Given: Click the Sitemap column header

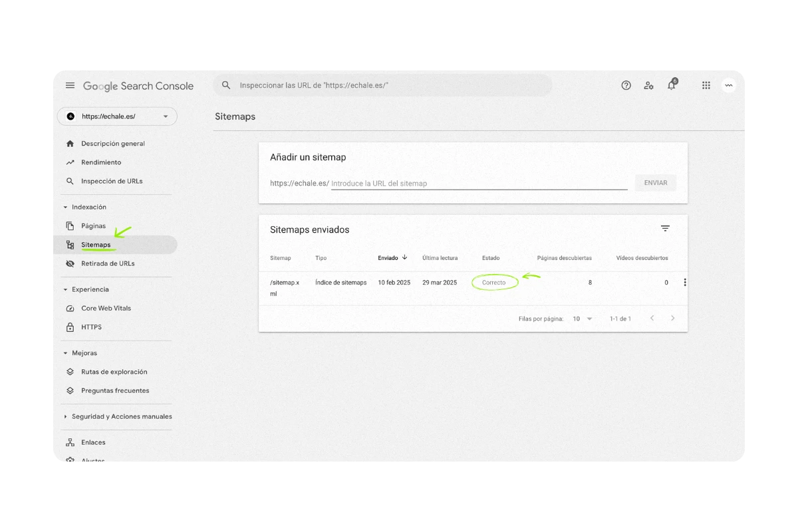Looking at the screenshot, I should (281, 258).
